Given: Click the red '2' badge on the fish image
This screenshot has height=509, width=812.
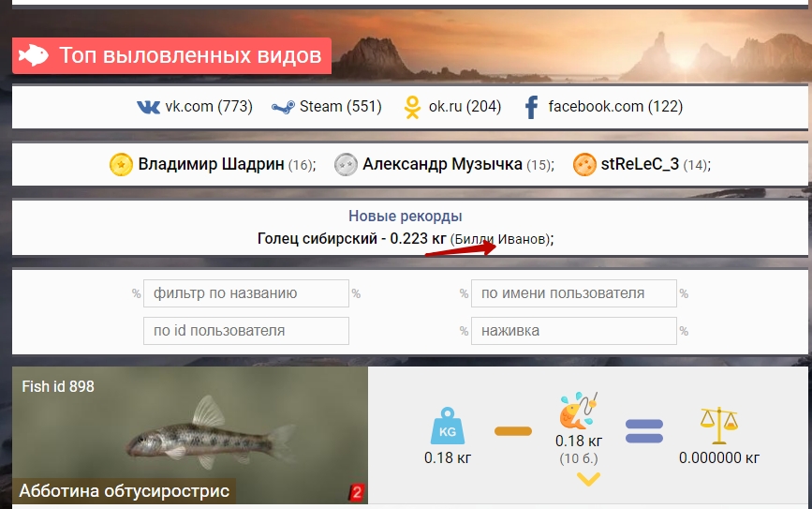Looking at the screenshot, I should pyautogui.click(x=356, y=491).
